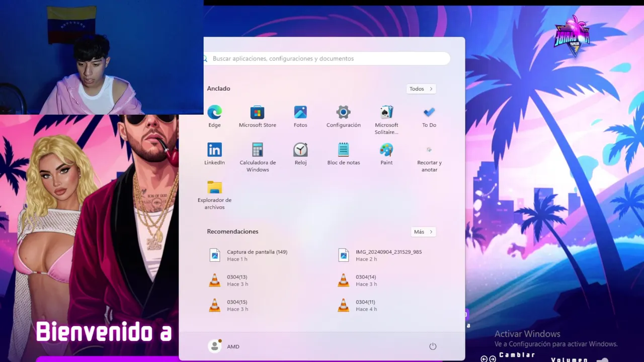Image resolution: width=644 pixels, height=362 pixels.
Task: Start Microsoft Solitaire game
Action: [x=386, y=120]
